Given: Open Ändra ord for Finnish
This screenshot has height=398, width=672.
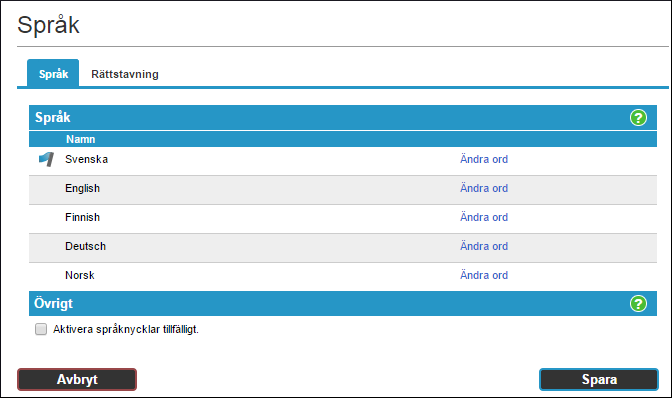Looking at the screenshot, I should [x=484, y=217].
